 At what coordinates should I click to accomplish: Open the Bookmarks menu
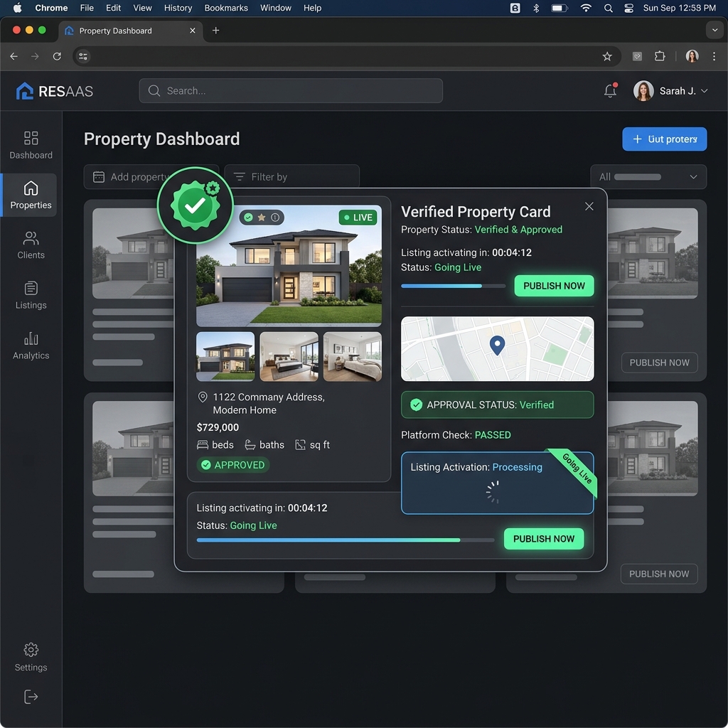(x=226, y=8)
